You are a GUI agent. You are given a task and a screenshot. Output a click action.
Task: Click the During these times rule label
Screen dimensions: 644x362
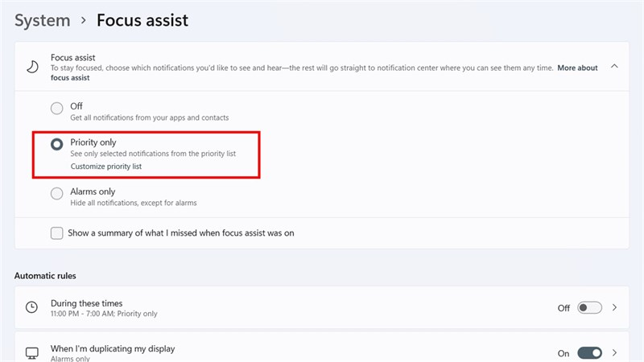[86, 303]
